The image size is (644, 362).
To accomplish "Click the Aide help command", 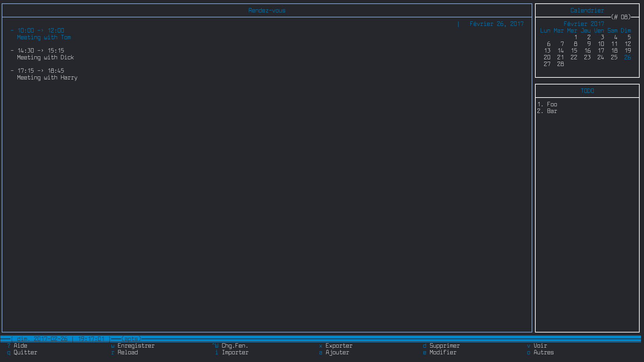I will point(20,346).
